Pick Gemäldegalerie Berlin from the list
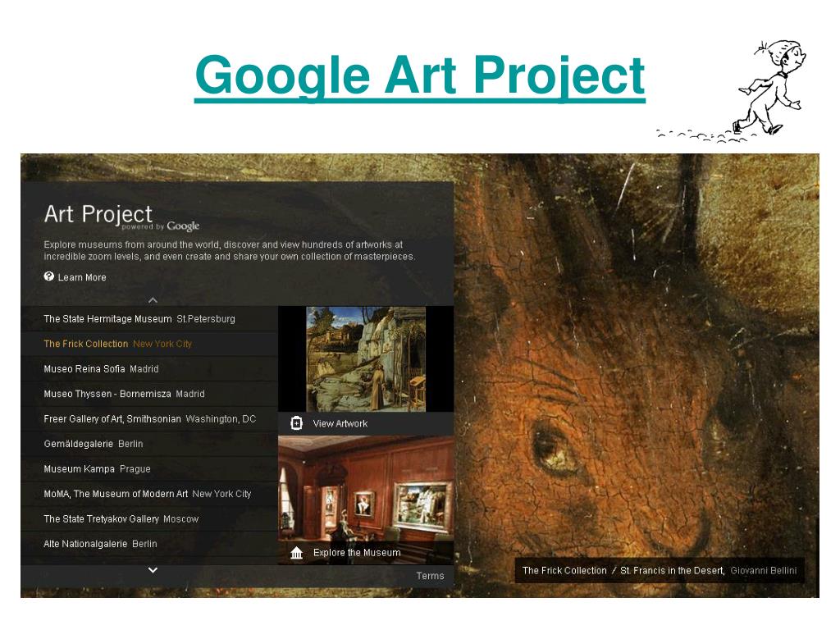The height and width of the screenshot is (630, 840). coord(149,444)
